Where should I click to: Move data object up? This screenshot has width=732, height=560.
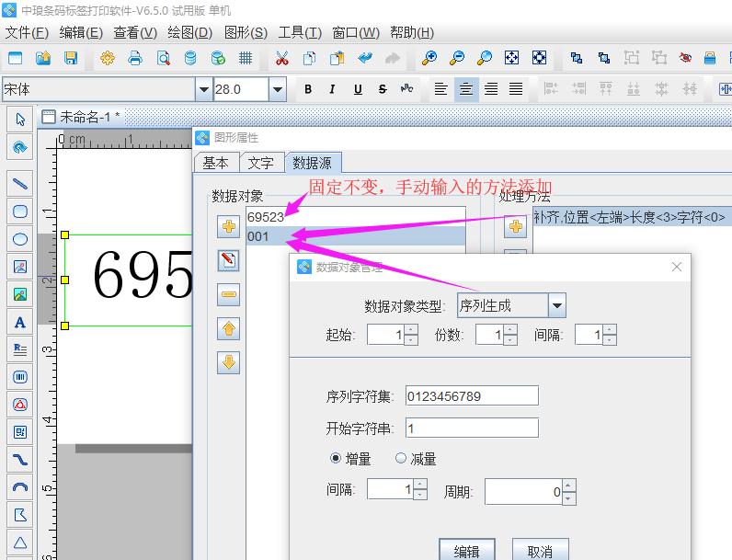[229, 328]
